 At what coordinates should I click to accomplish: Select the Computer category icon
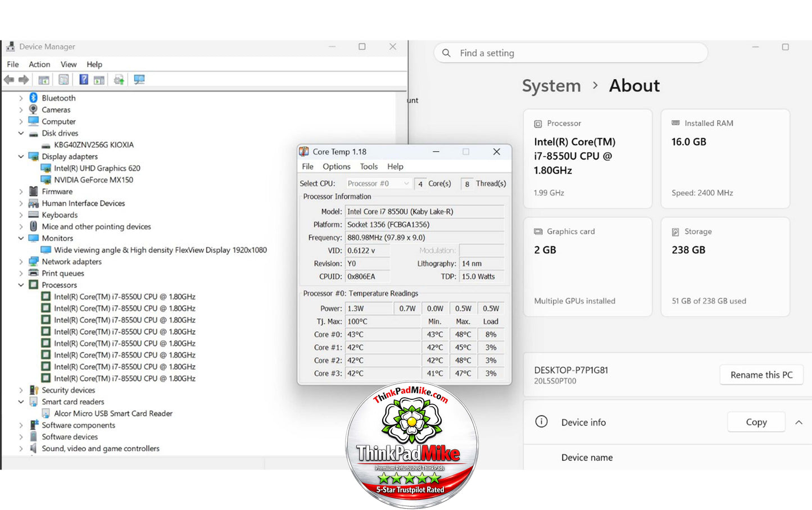[33, 121]
